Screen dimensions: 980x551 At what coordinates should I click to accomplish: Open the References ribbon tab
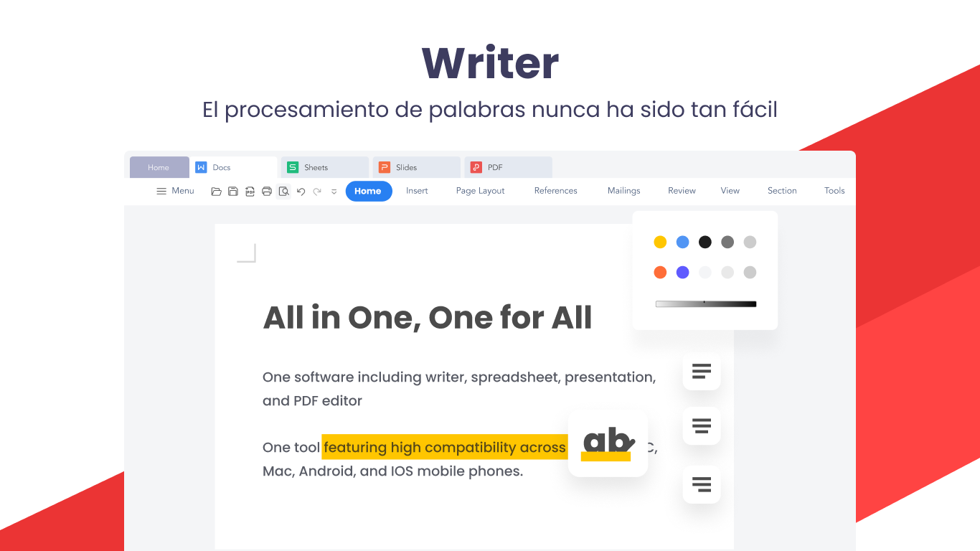pyautogui.click(x=556, y=191)
